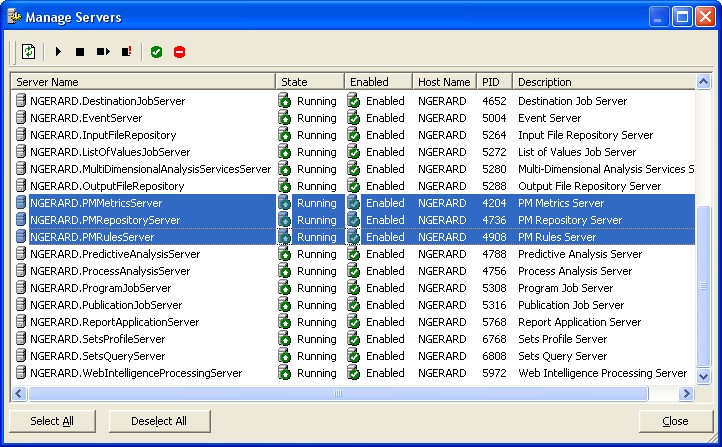Click the vertical scrollbar up arrow

click(x=704, y=82)
